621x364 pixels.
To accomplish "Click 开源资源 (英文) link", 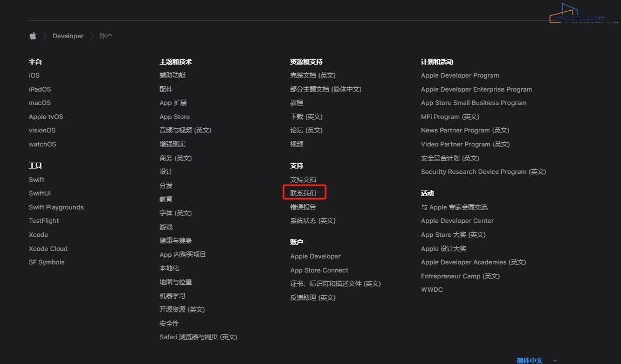I will pyautogui.click(x=182, y=310).
